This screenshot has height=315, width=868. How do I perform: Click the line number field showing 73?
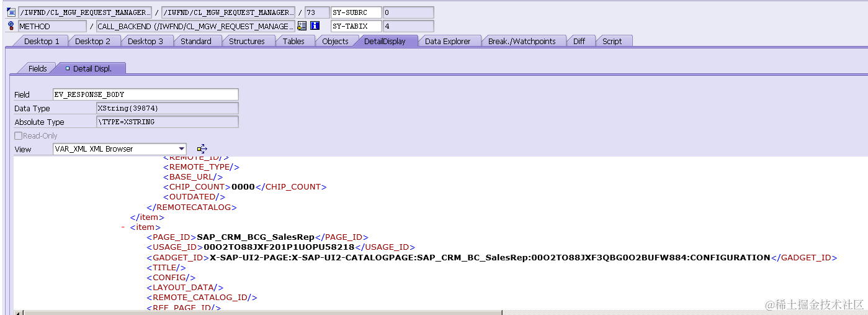pos(317,12)
